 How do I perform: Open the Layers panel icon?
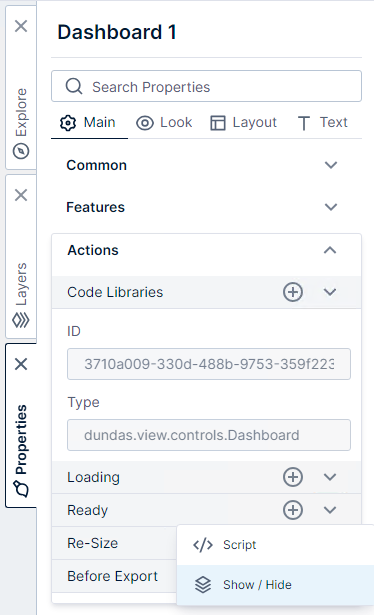tap(21, 320)
